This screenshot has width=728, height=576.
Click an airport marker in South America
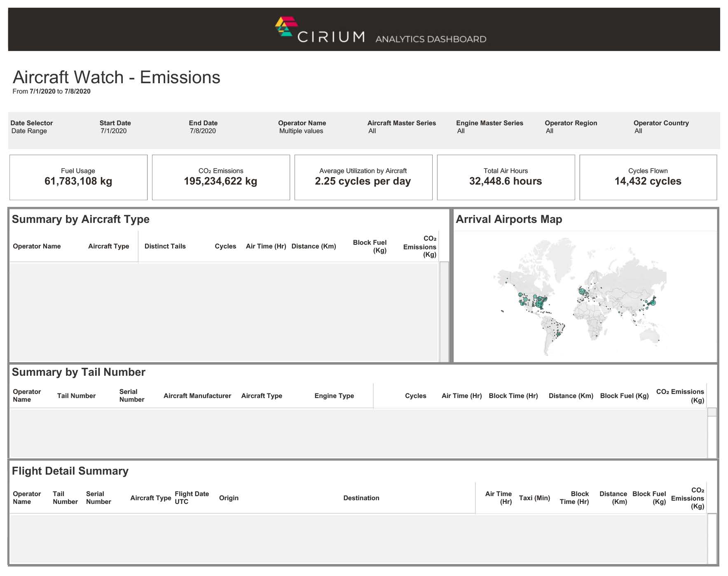(x=558, y=334)
